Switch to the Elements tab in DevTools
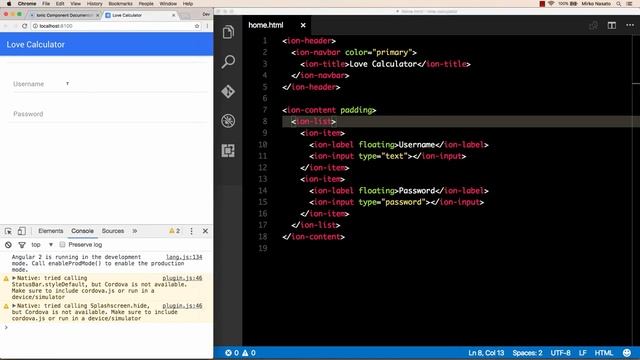This screenshot has width=640, height=360. 51,231
